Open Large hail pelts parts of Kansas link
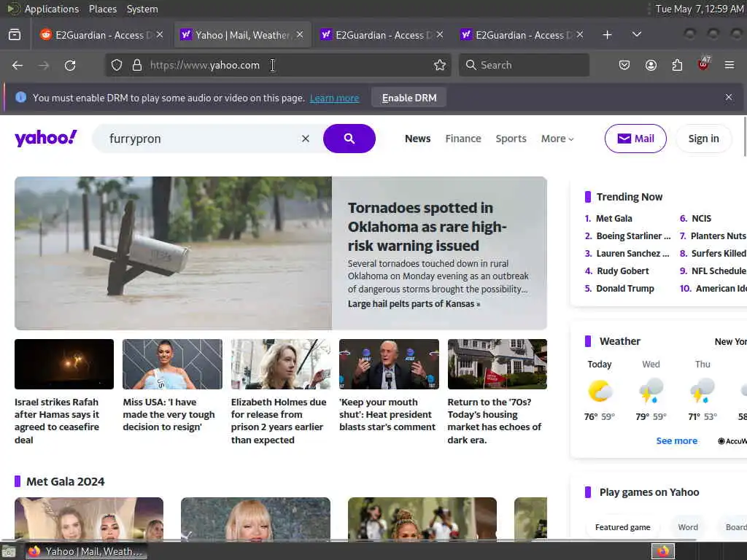 tap(414, 304)
